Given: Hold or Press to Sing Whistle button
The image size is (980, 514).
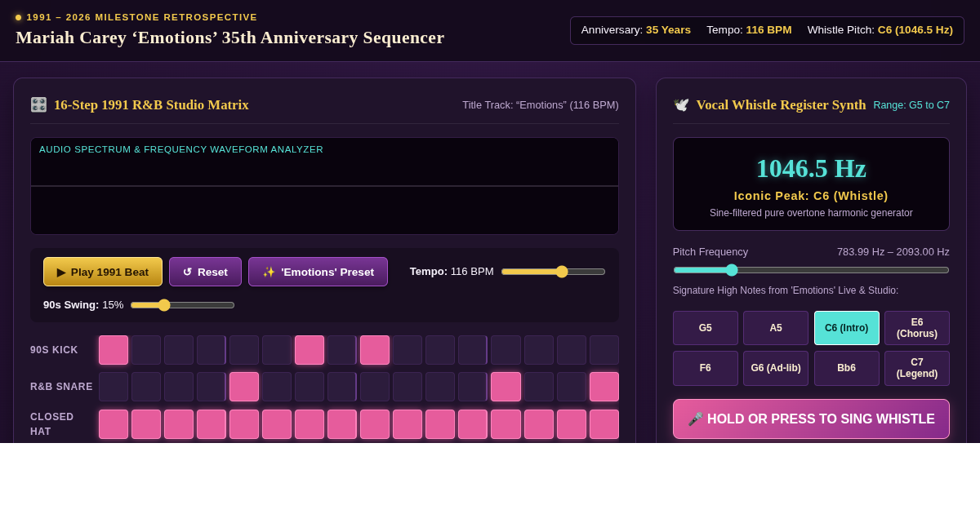Looking at the screenshot, I should [x=811, y=419].
